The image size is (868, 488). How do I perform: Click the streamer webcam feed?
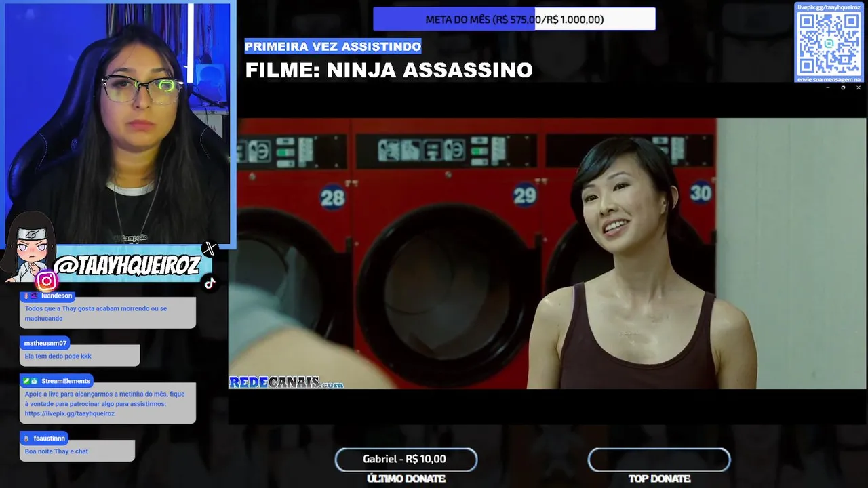118,124
